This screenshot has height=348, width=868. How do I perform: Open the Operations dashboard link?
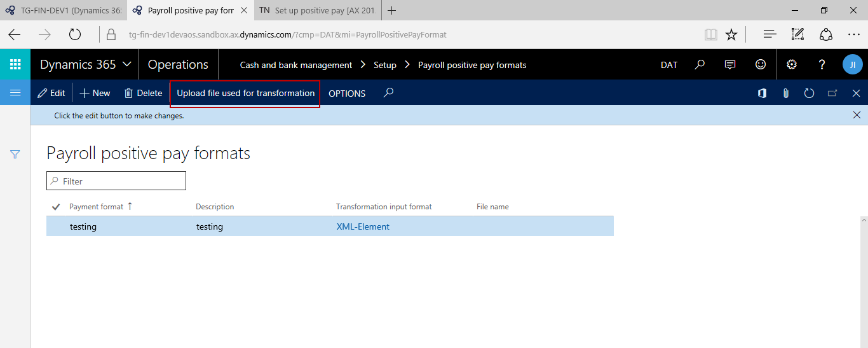coord(178,64)
